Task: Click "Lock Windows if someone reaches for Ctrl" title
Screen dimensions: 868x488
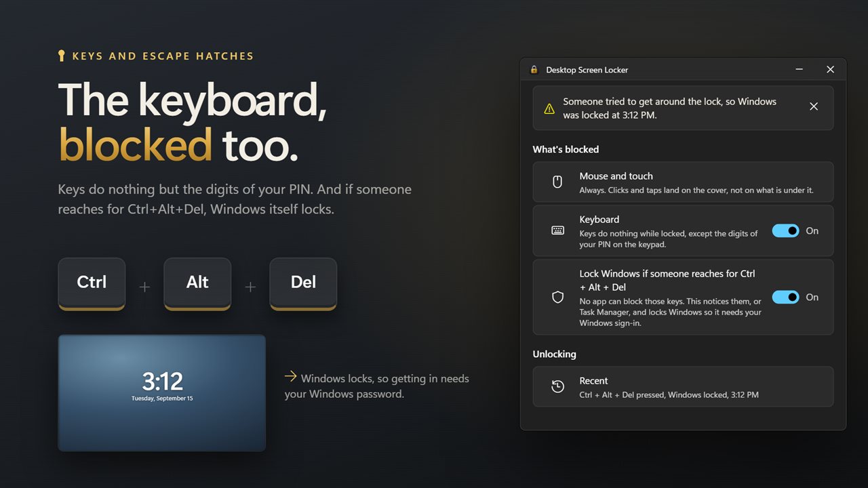Action: coord(667,281)
